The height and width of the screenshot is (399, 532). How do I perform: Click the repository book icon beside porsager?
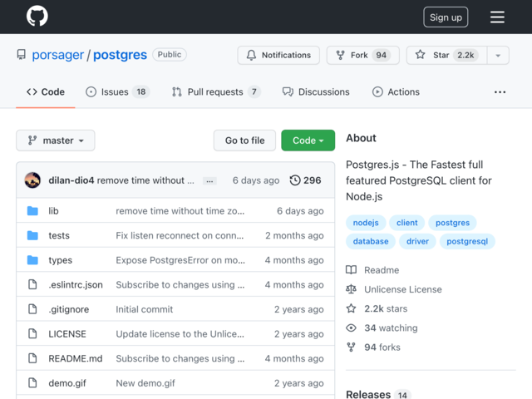click(x=22, y=55)
